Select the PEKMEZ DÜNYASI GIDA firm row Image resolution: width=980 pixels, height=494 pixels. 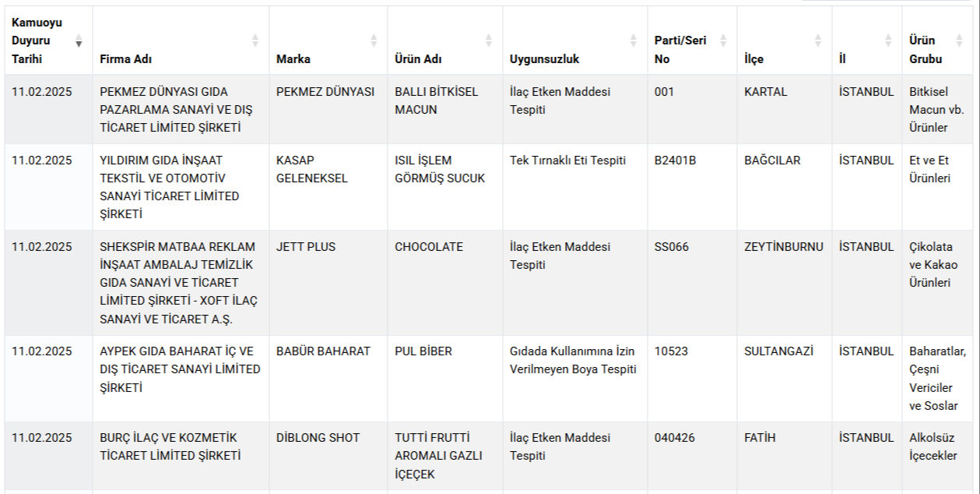[490, 109]
